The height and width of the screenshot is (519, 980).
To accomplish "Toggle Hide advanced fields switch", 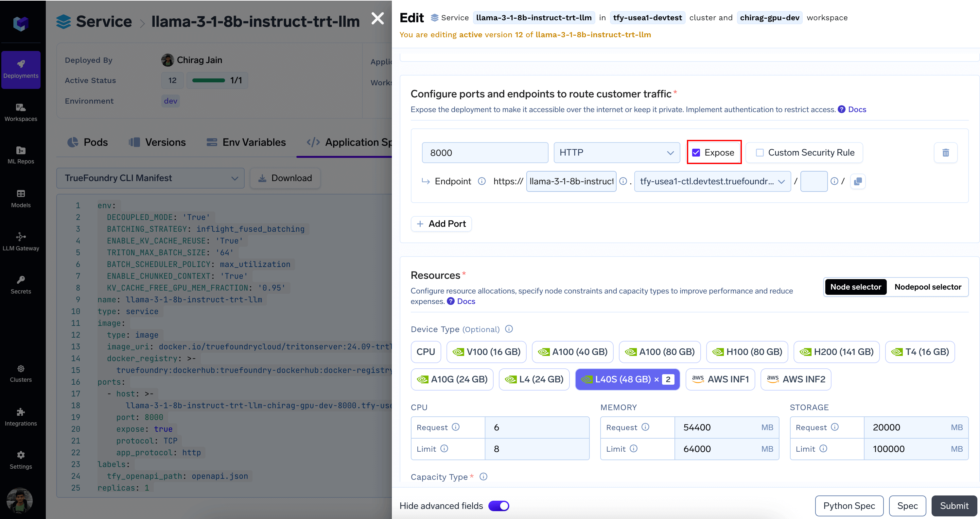I will 499,506.
